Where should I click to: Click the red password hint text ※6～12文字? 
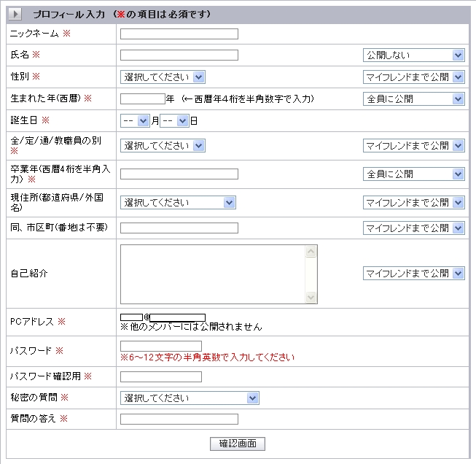tap(207, 357)
